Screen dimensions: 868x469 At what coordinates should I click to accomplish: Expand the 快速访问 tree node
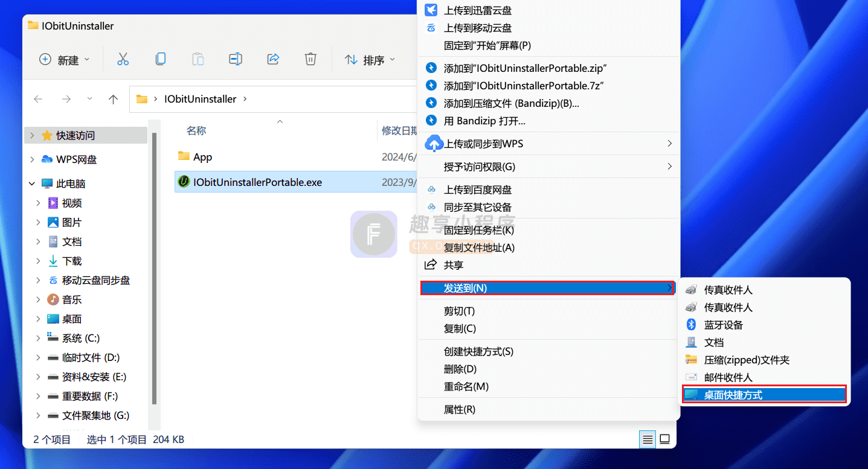32,136
